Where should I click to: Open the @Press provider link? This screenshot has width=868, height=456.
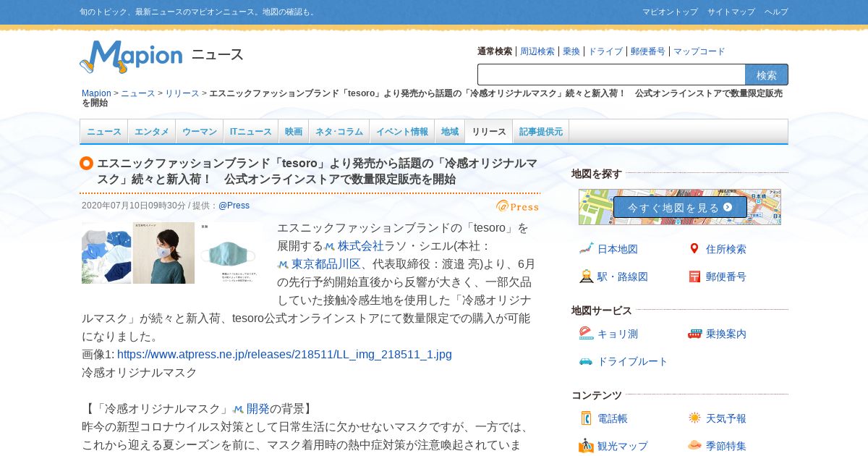point(234,206)
